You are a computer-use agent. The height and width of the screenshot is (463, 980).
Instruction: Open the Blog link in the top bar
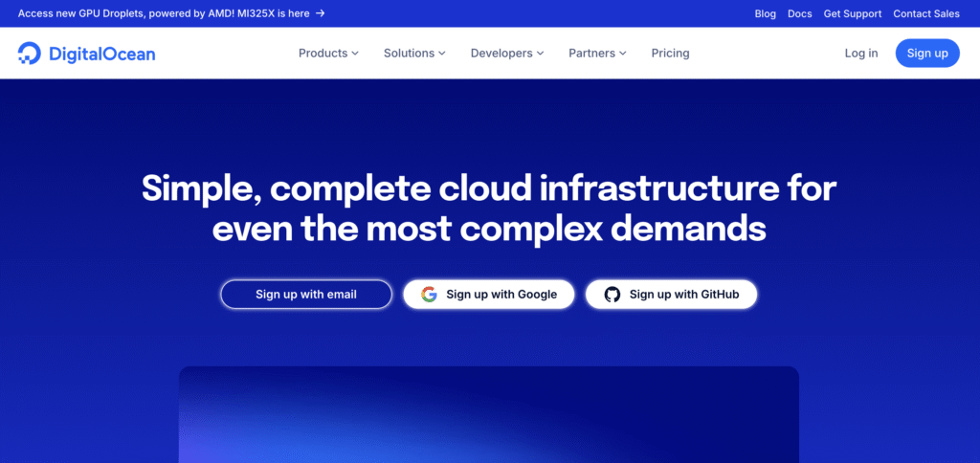765,13
